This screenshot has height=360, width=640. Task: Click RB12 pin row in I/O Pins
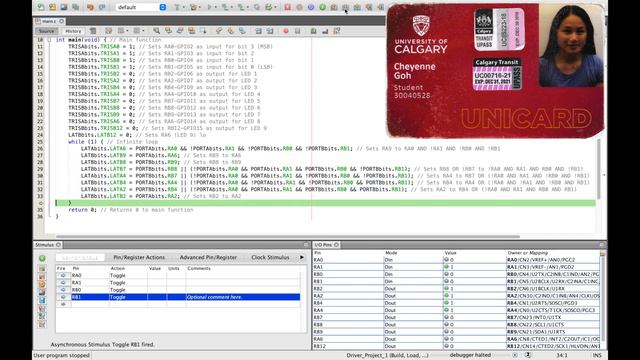tap(456, 346)
